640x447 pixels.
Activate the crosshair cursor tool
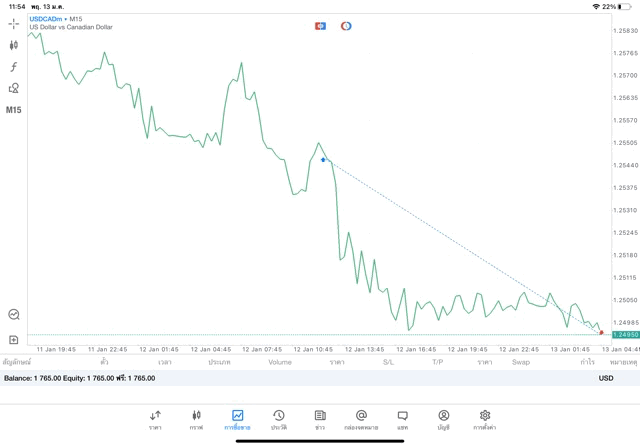(x=14, y=24)
